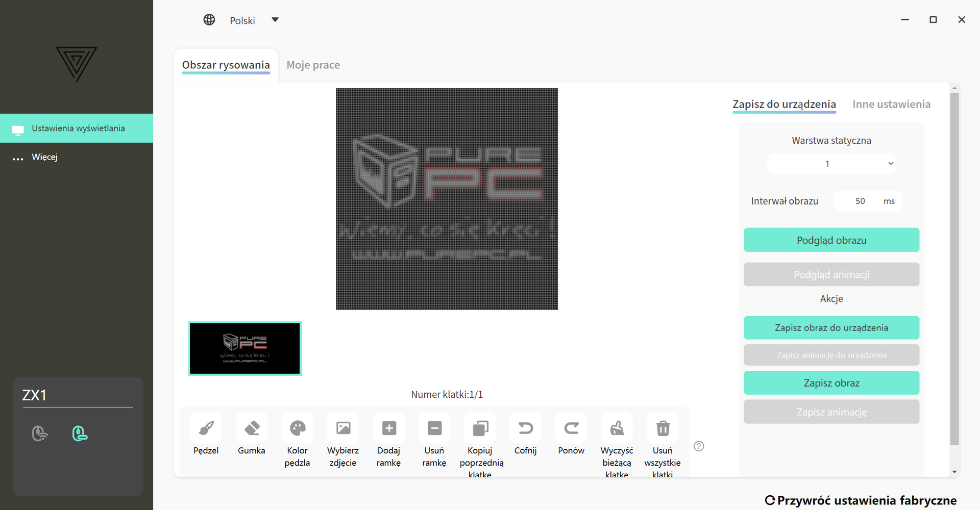The image size is (980, 510).
Task: Open the help question mark icon
Action: pos(699,446)
